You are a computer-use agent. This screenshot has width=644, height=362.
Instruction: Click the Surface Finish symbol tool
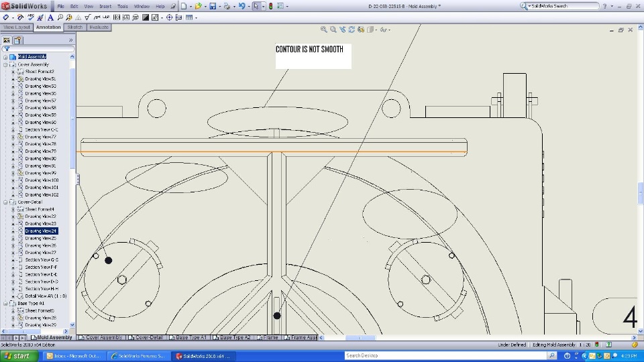[x=87, y=17]
